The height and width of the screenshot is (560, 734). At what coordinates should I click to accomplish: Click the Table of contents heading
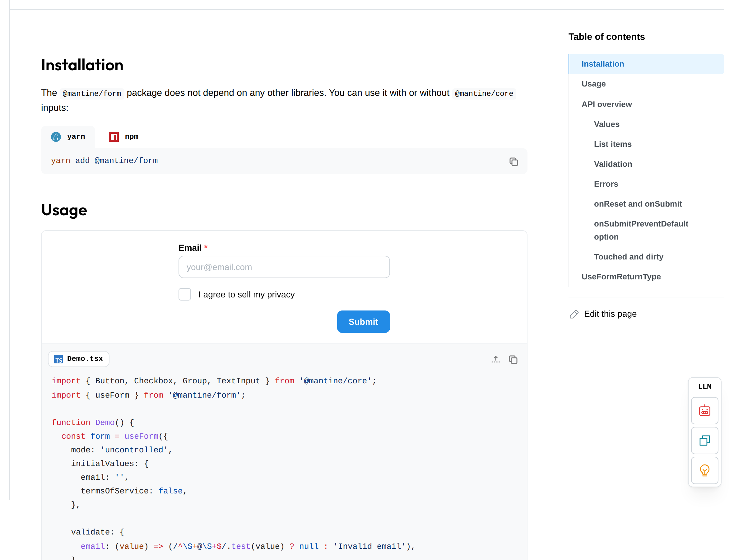[606, 37]
